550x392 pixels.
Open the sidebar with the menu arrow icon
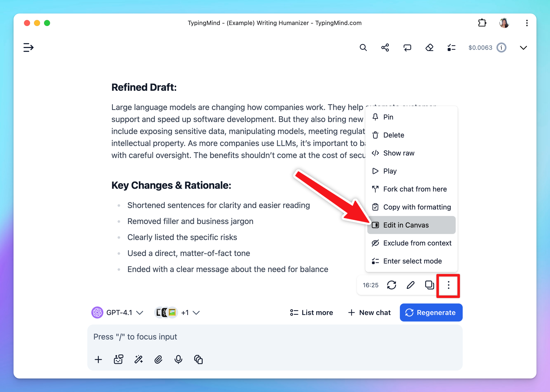coord(28,47)
